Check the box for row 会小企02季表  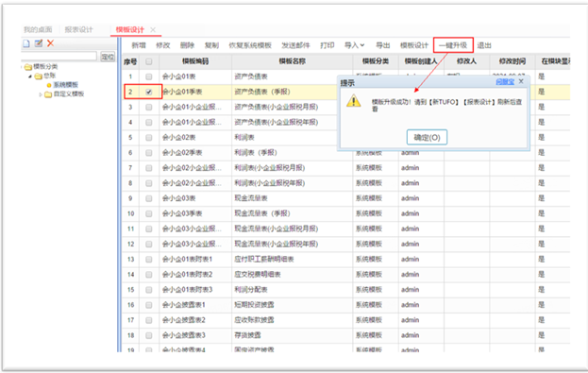[149, 153]
